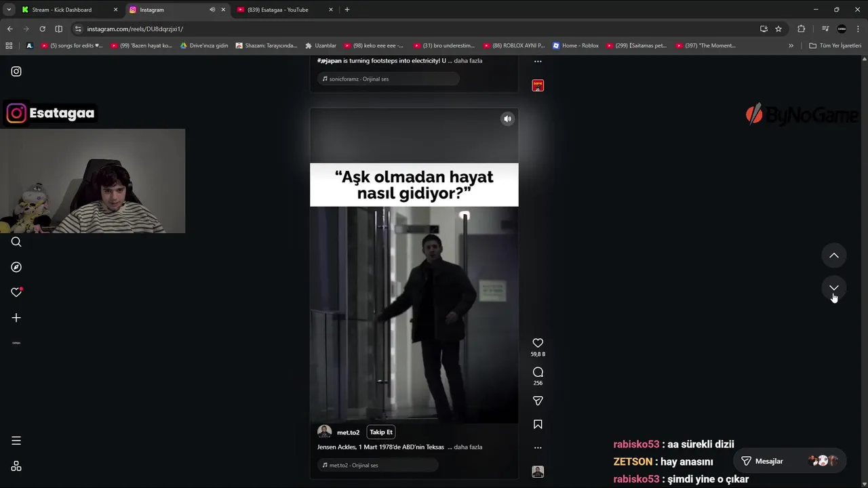The image size is (868, 488).
Task: Open 'Drive'ınıza gidin' bookmark
Action: pyautogui.click(x=204, y=45)
